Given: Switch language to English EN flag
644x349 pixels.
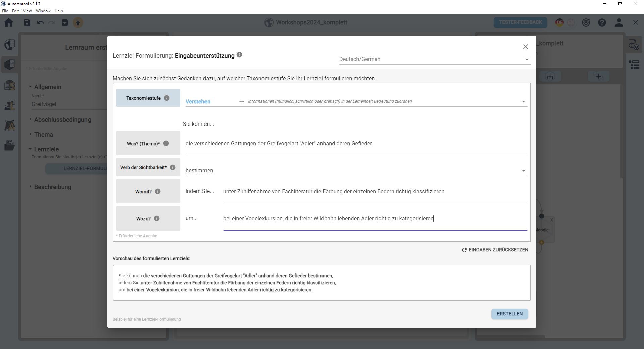Looking at the screenshot, I should [571, 22].
